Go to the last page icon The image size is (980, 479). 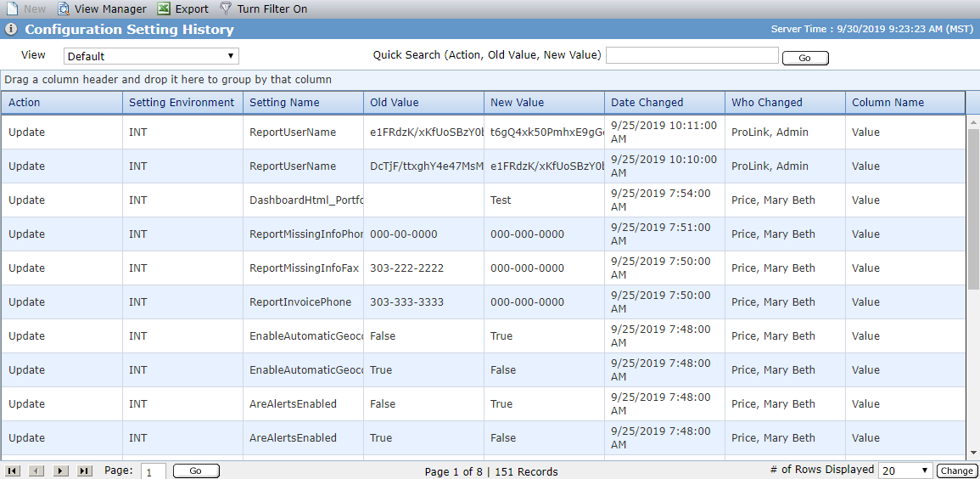84,471
